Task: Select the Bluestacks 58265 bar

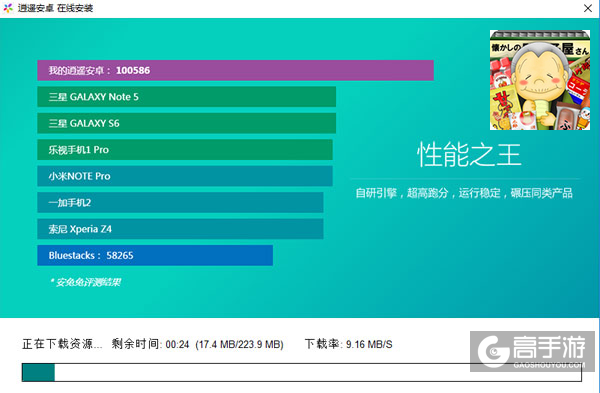Action: point(155,255)
